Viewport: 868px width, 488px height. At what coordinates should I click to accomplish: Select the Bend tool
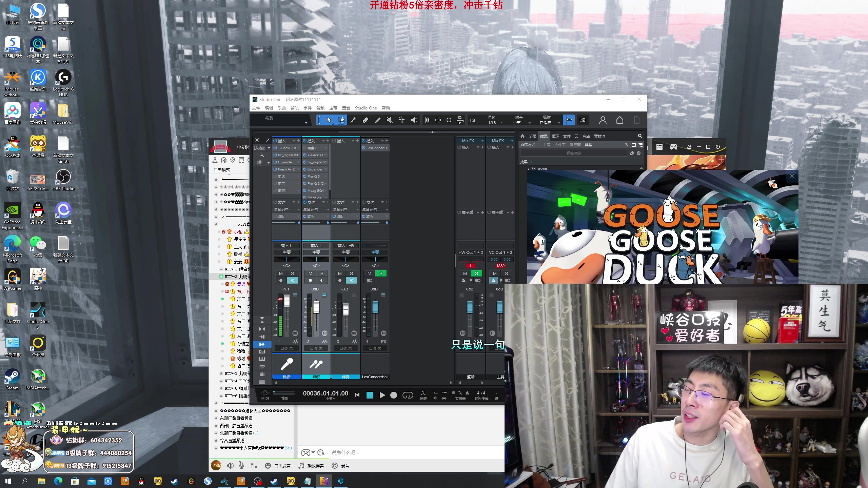402,120
